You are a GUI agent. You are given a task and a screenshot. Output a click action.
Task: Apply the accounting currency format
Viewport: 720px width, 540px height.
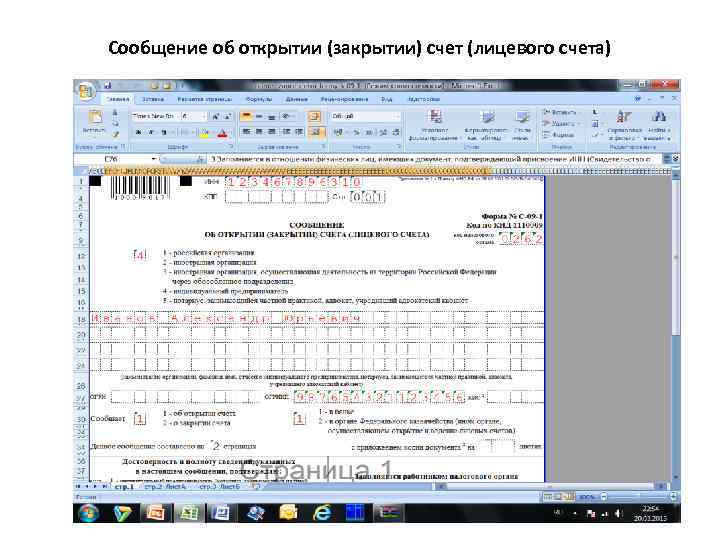339,132
